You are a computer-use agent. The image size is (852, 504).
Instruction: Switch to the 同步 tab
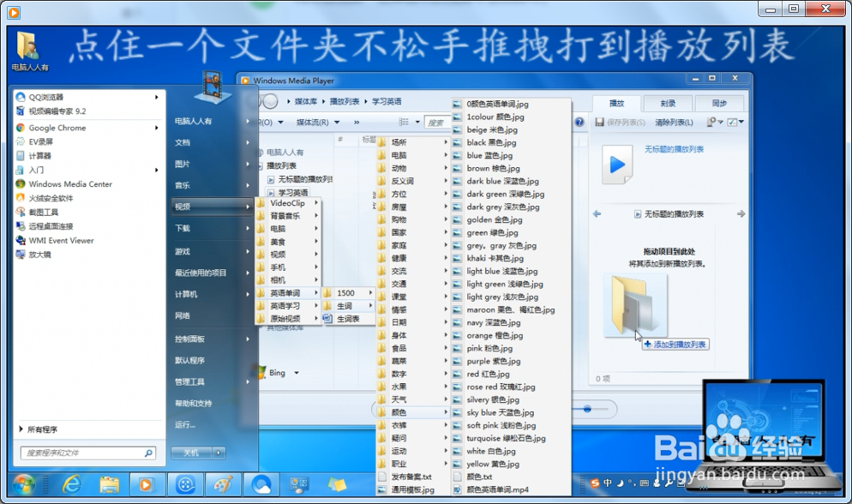pos(719,103)
